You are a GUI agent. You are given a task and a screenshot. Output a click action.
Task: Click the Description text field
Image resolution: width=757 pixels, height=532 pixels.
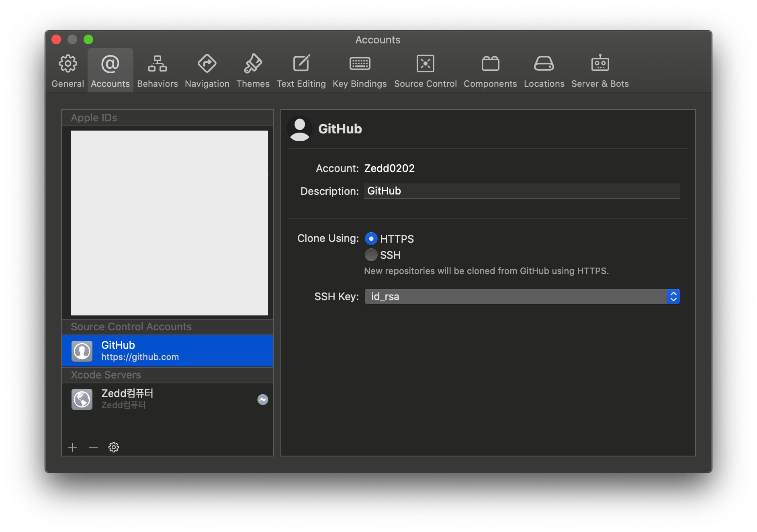tap(522, 191)
